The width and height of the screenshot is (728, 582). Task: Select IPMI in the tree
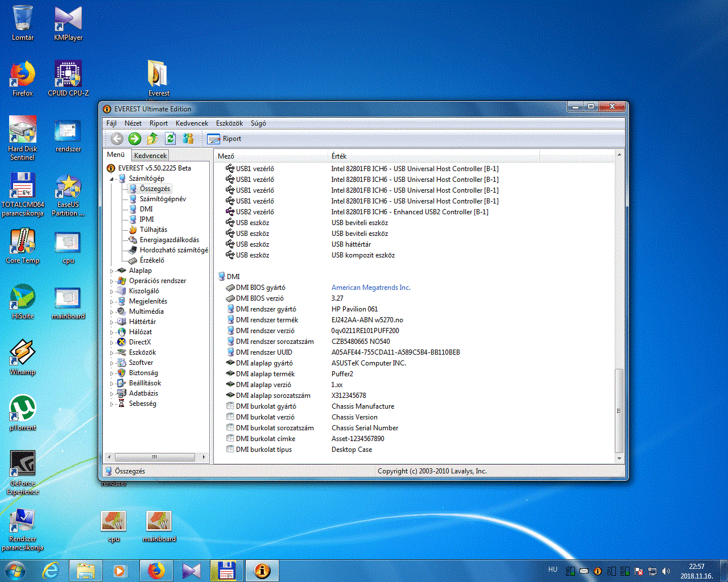click(x=147, y=219)
